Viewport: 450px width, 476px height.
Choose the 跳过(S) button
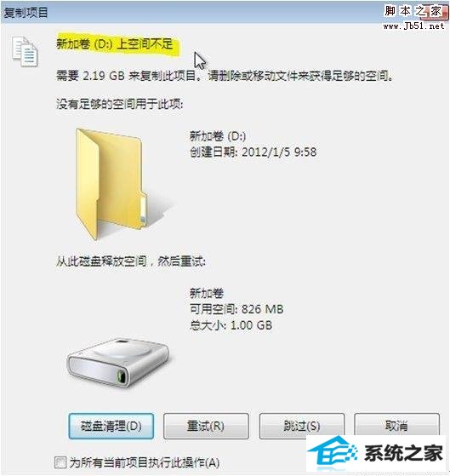click(302, 426)
